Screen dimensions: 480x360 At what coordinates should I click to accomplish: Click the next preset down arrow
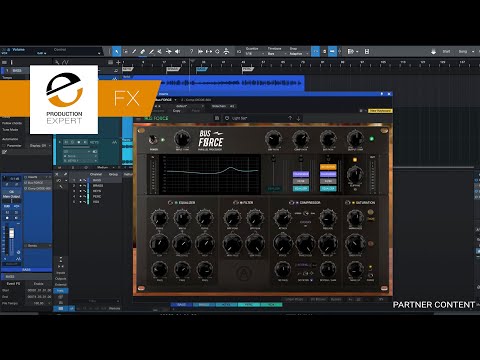(x=298, y=118)
